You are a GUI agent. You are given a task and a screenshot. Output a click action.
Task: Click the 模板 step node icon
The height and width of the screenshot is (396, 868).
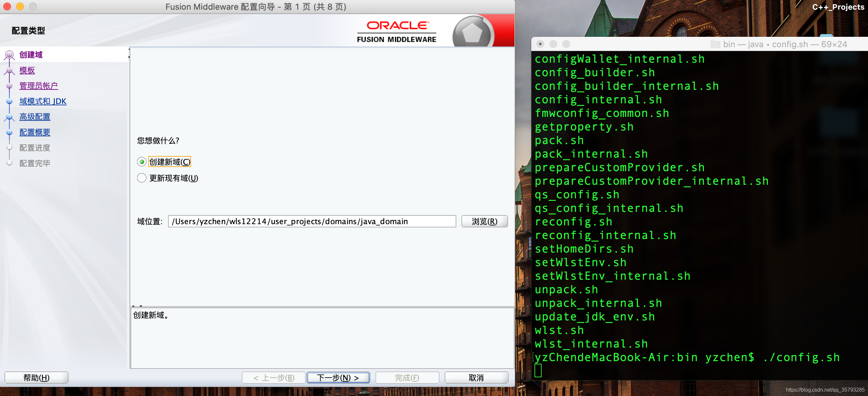[9, 71]
